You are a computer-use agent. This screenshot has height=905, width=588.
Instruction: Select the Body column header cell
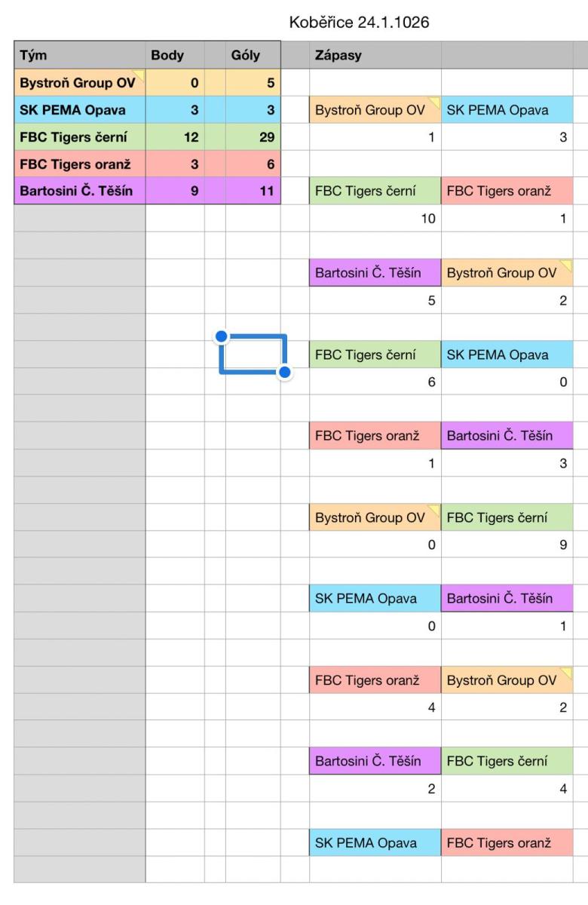click(x=174, y=55)
